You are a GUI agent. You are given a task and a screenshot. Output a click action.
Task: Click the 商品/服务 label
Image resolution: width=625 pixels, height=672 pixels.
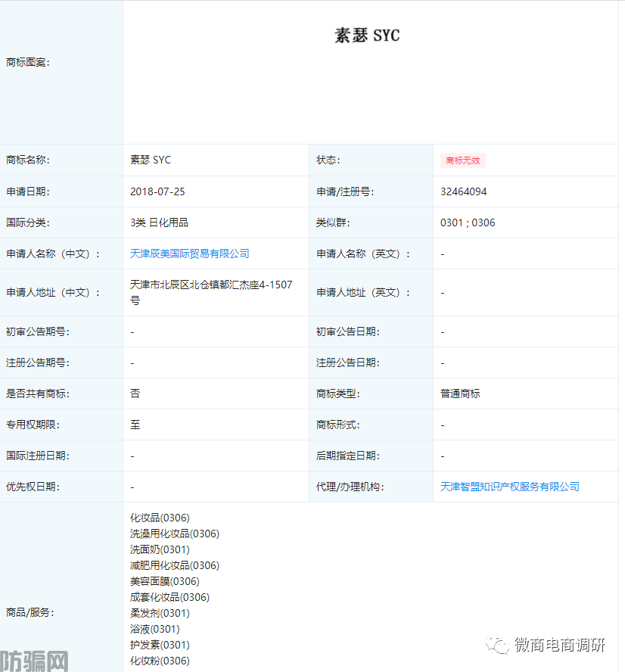(x=30, y=612)
